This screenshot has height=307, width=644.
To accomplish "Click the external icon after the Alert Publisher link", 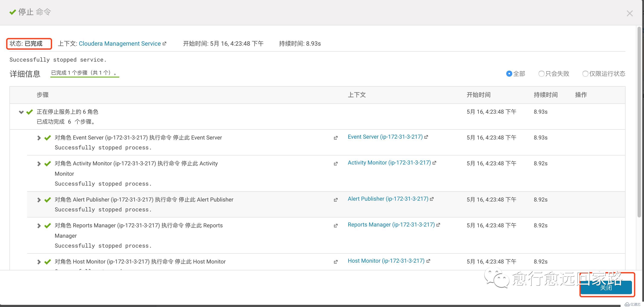I will (x=432, y=199).
